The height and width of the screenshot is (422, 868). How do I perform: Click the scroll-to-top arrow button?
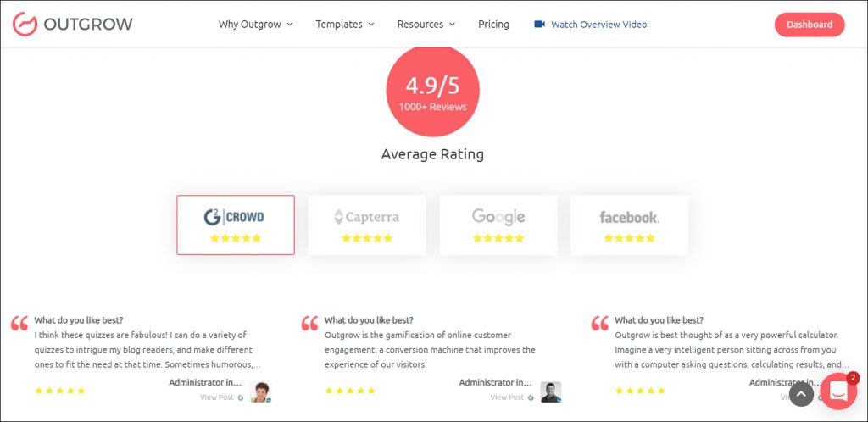(801, 394)
